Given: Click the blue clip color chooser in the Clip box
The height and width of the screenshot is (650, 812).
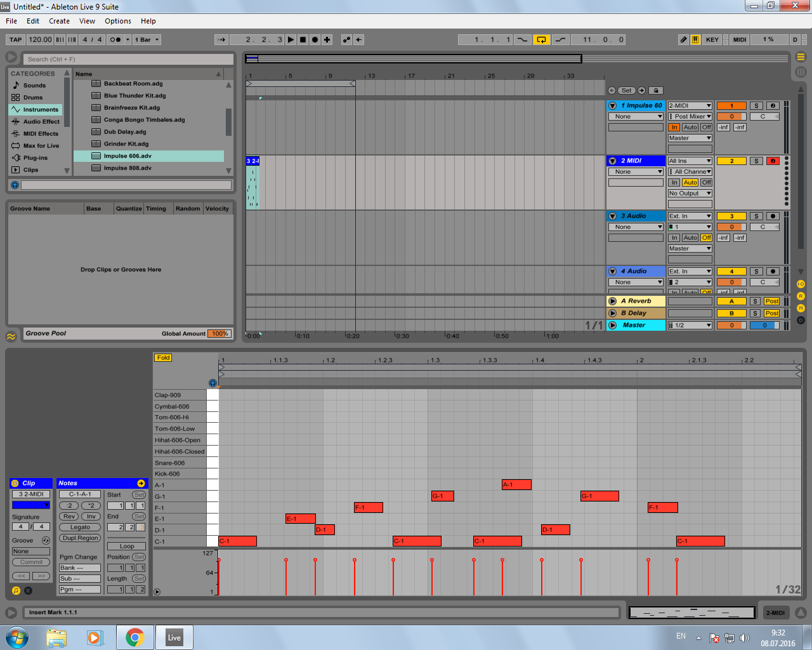Looking at the screenshot, I should tap(30, 505).
